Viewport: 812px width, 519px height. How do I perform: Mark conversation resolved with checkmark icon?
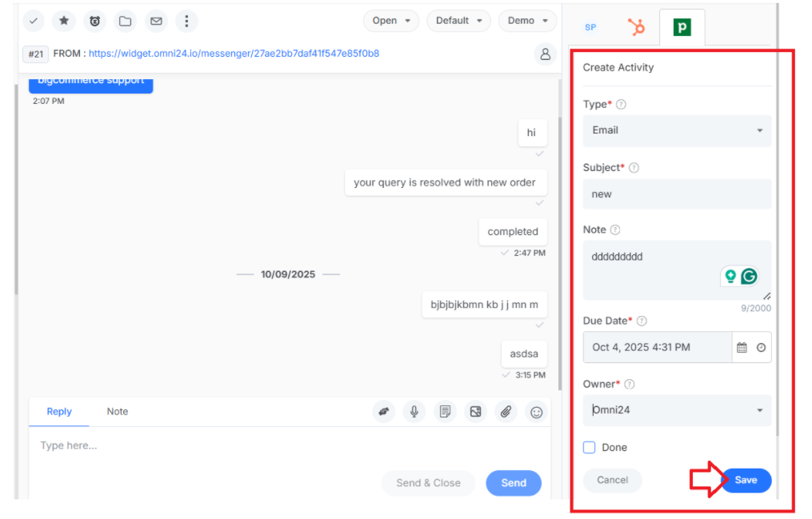pos(33,21)
